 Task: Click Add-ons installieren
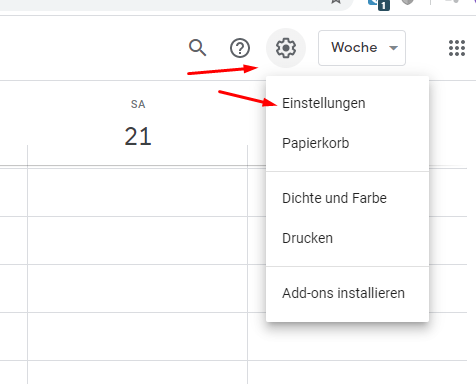pyautogui.click(x=347, y=293)
